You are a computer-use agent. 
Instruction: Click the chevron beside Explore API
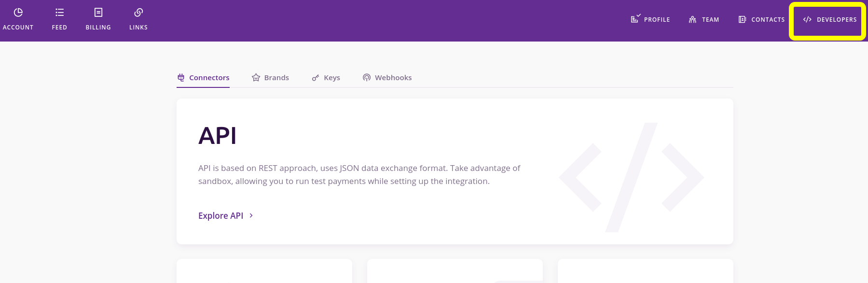(x=251, y=215)
